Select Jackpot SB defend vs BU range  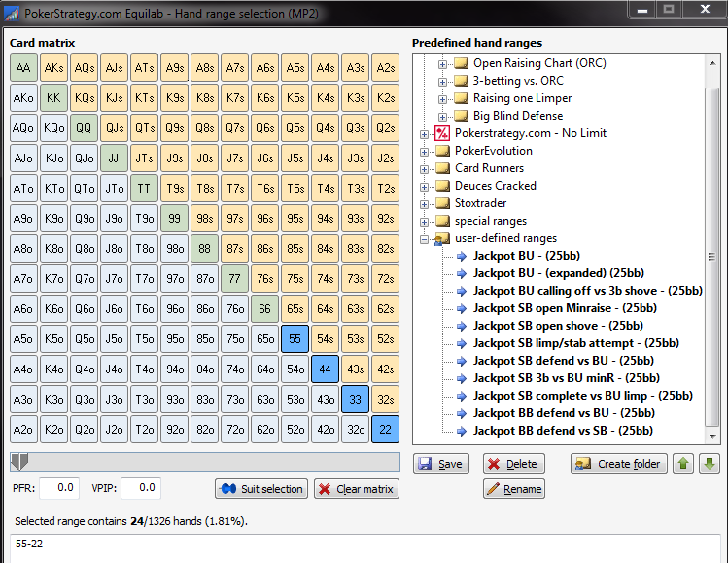point(564,361)
